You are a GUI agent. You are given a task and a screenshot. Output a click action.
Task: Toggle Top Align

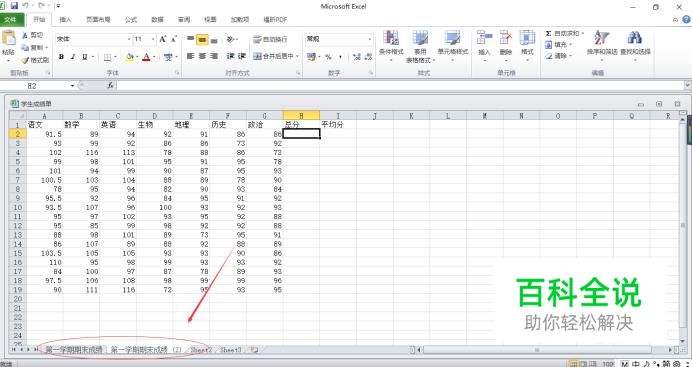pyautogui.click(x=190, y=39)
